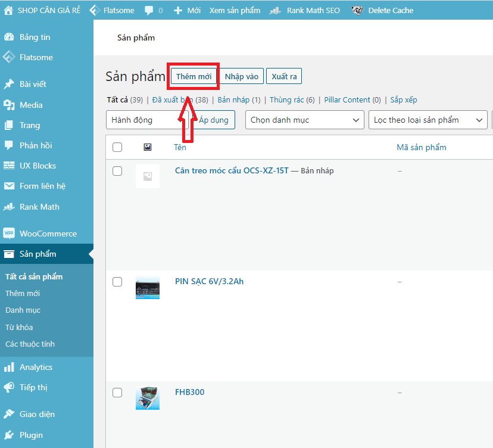Click the Plugin plug icon in sidebar
The width and height of the screenshot is (493, 448).
[x=9, y=435]
